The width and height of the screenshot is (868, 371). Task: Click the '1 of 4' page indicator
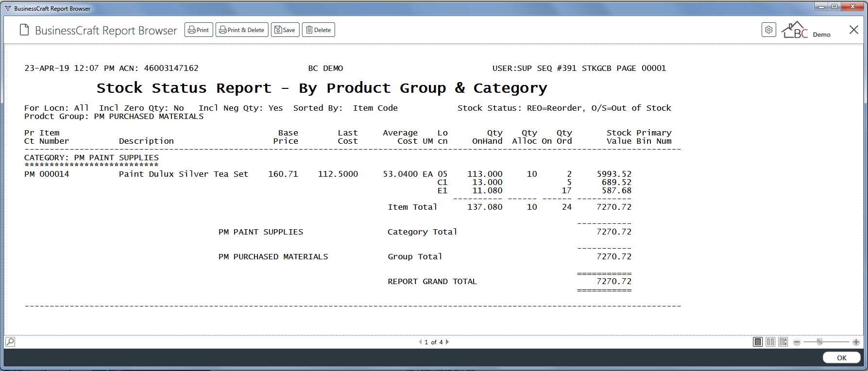click(x=434, y=342)
